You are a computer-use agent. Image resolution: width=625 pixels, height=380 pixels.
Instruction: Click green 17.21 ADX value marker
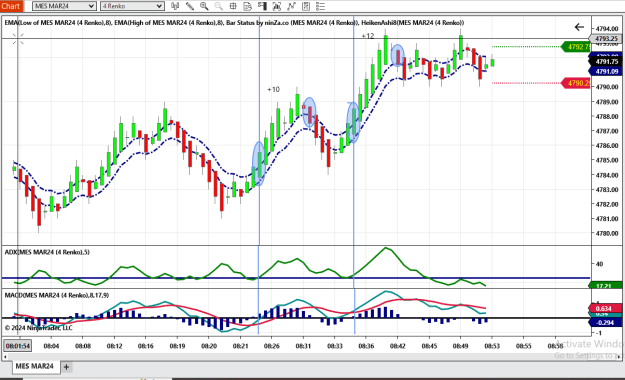605,285
